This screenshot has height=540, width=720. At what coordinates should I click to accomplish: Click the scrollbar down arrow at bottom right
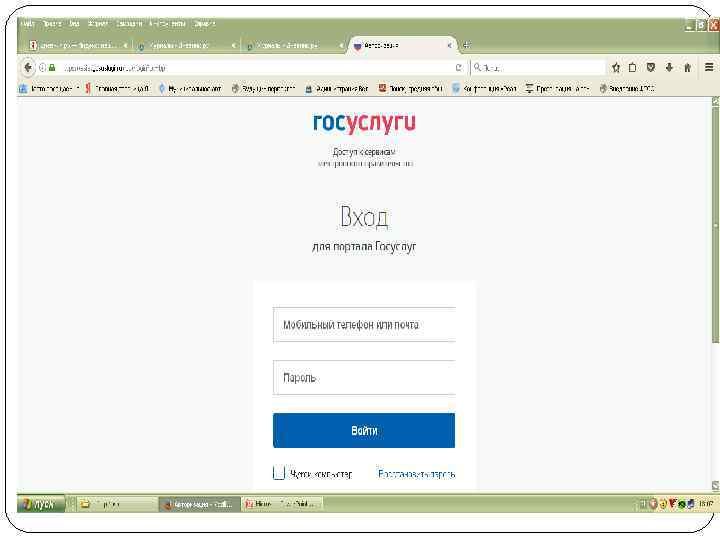click(715, 485)
